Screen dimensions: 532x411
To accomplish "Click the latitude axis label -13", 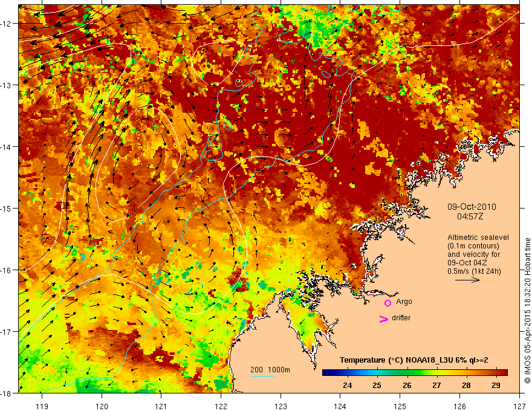I will click(6, 85).
